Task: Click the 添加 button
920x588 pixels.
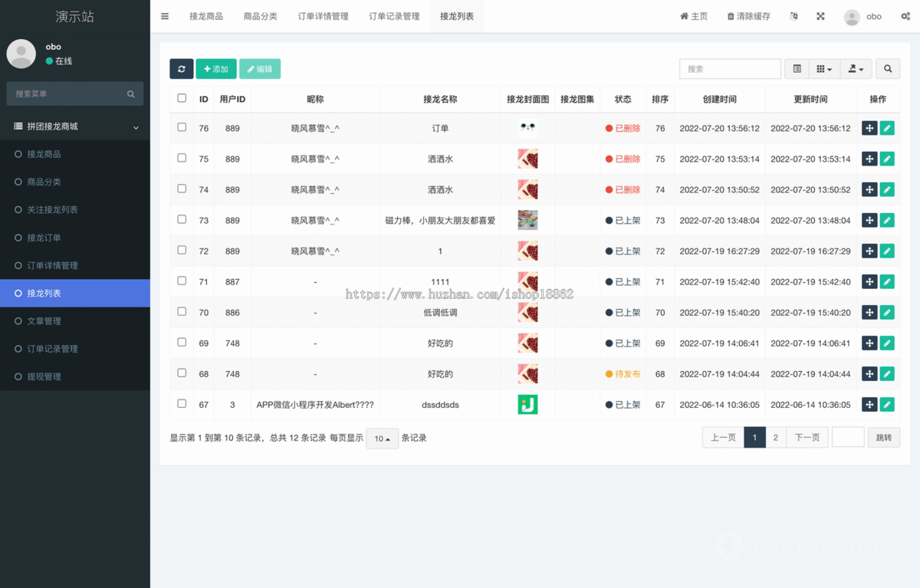Action: 215,68
